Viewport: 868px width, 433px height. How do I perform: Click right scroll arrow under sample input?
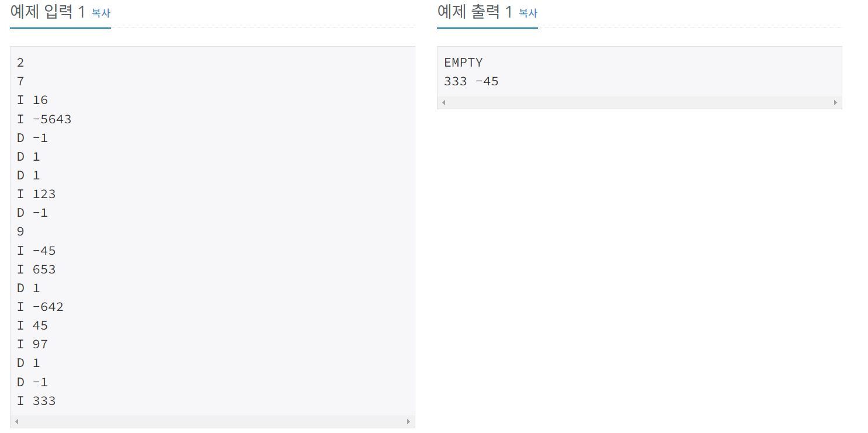pyautogui.click(x=408, y=421)
